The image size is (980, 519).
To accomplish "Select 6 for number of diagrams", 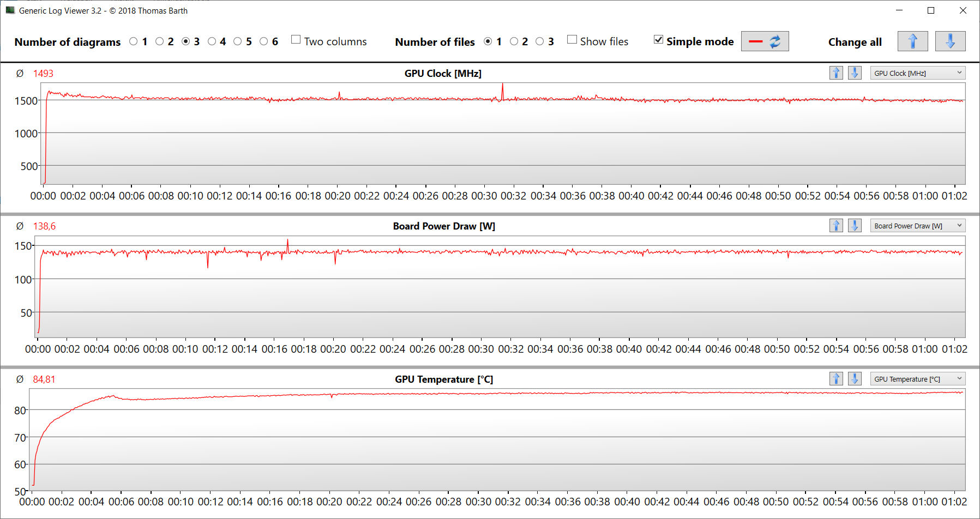I will [x=264, y=41].
